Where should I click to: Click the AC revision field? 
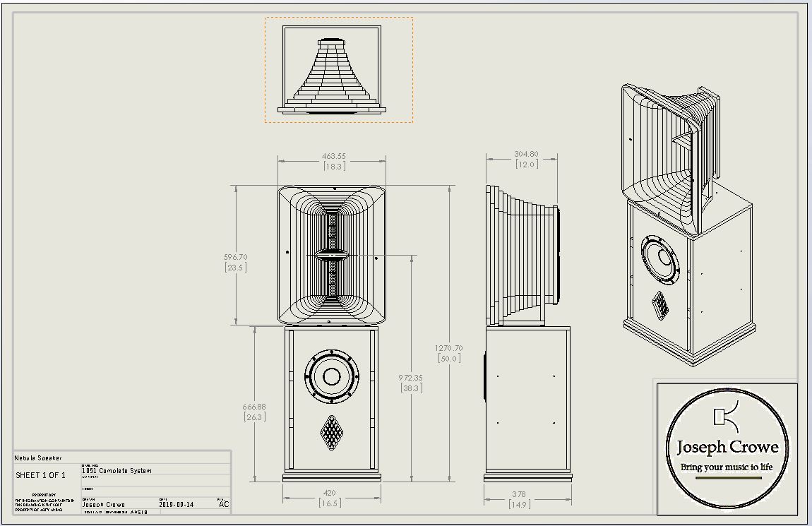pos(224,503)
